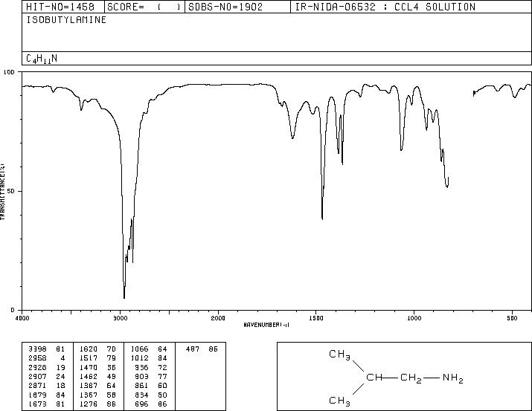Click the 1620 peak table entry
Image resolution: width=532 pixels, height=411 pixels.
coord(97,349)
